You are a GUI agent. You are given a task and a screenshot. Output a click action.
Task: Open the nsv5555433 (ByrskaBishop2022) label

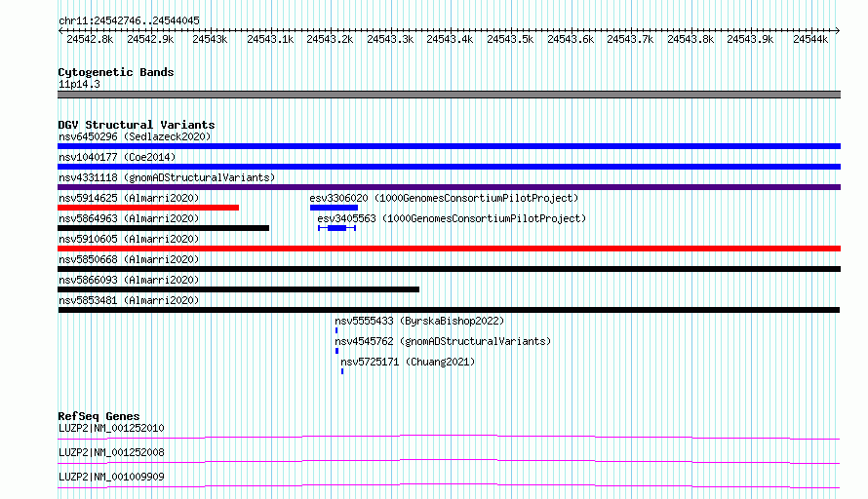click(419, 321)
